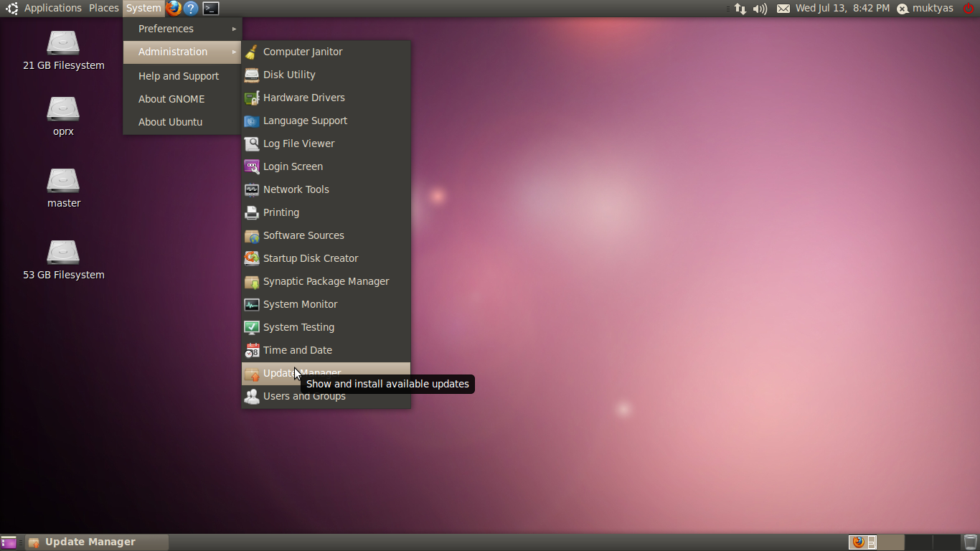Screen dimensions: 980x551
Task: Expand the Administration submenu entry
Action: pos(182,52)
